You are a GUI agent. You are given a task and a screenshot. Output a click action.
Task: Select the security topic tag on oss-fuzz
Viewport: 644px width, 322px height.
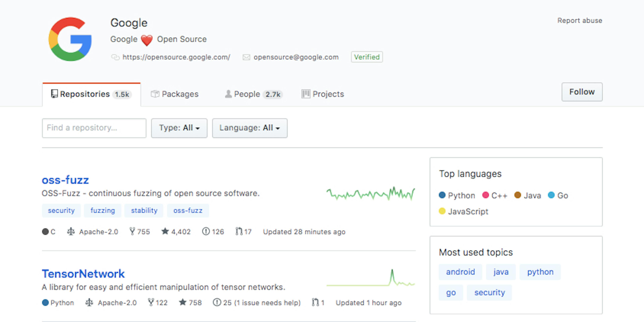coord(61,210)
